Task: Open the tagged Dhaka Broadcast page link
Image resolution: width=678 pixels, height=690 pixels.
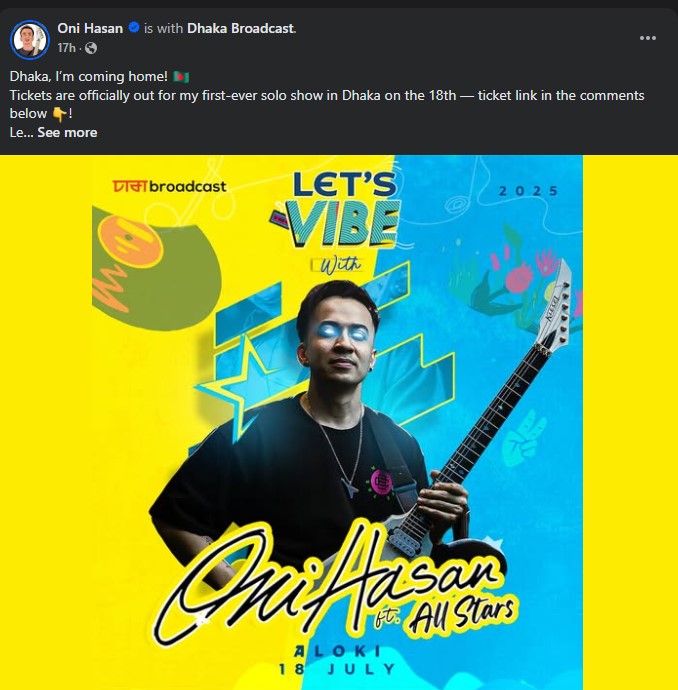Action: 241,28
